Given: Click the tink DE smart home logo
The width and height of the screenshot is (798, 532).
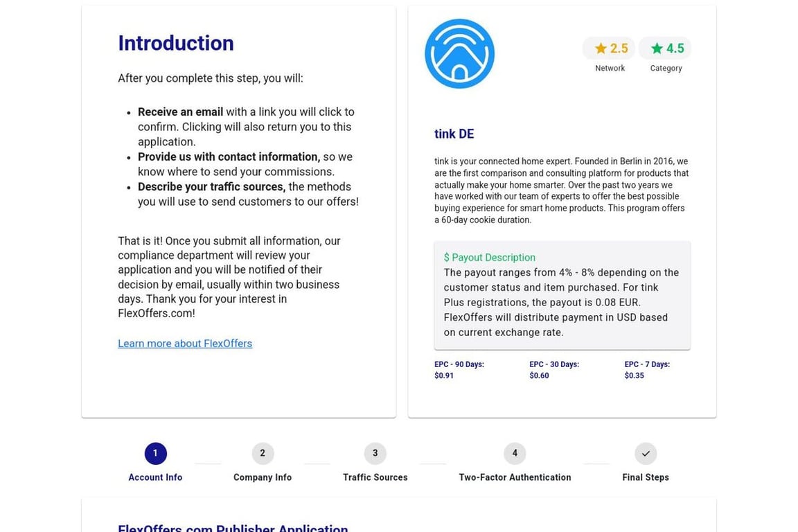Looking at the screenshot, I should point(459,53).
